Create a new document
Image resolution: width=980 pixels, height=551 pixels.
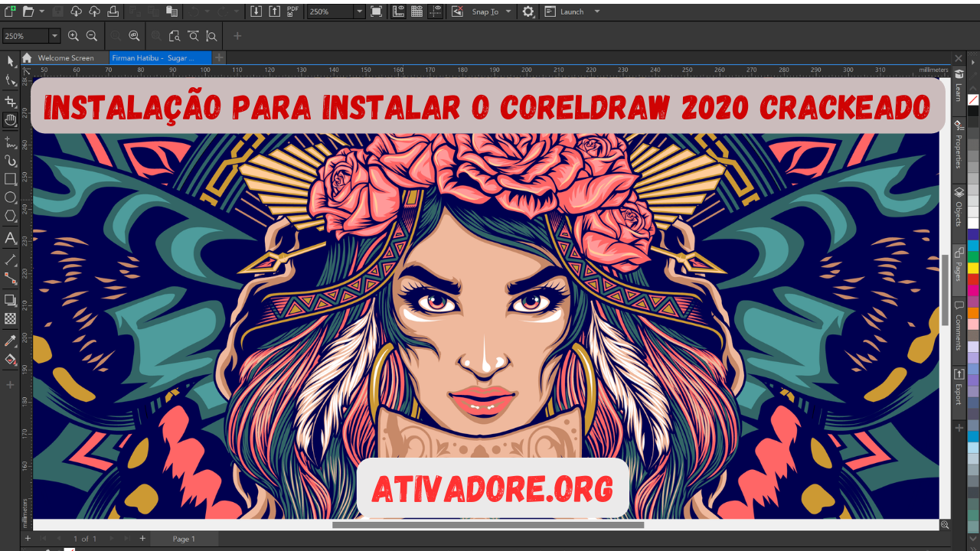pos(10,11)
